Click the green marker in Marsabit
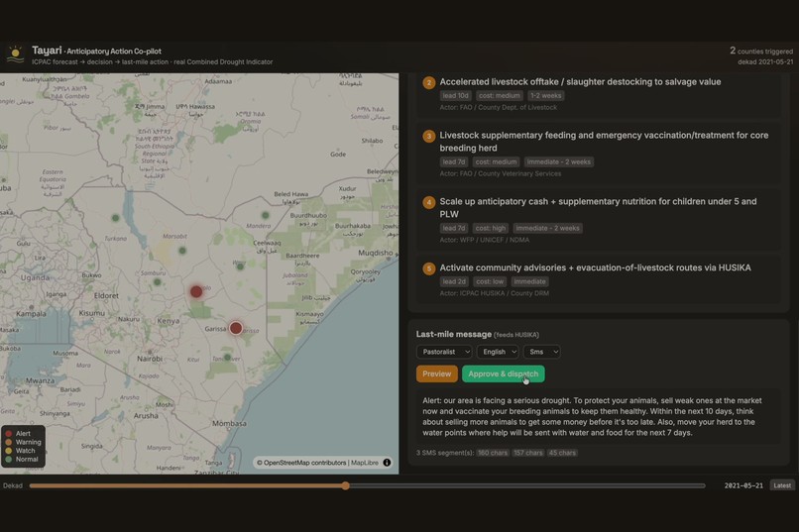The height and width of the screenshot is (532, 799). pos(182,251)
